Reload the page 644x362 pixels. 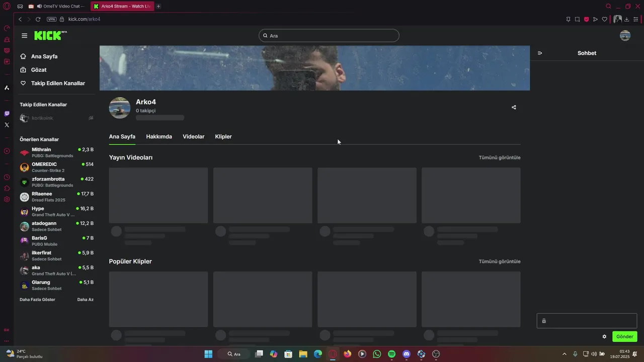pos(38,19)
